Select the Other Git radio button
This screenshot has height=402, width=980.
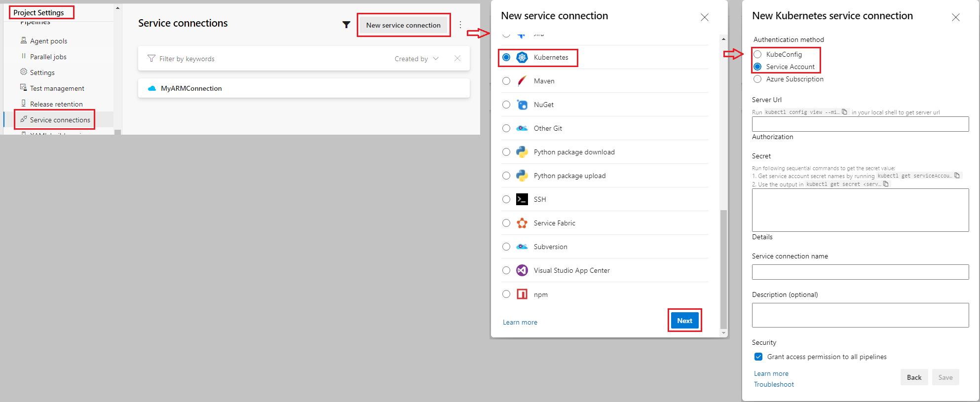(x=506, y=128)
